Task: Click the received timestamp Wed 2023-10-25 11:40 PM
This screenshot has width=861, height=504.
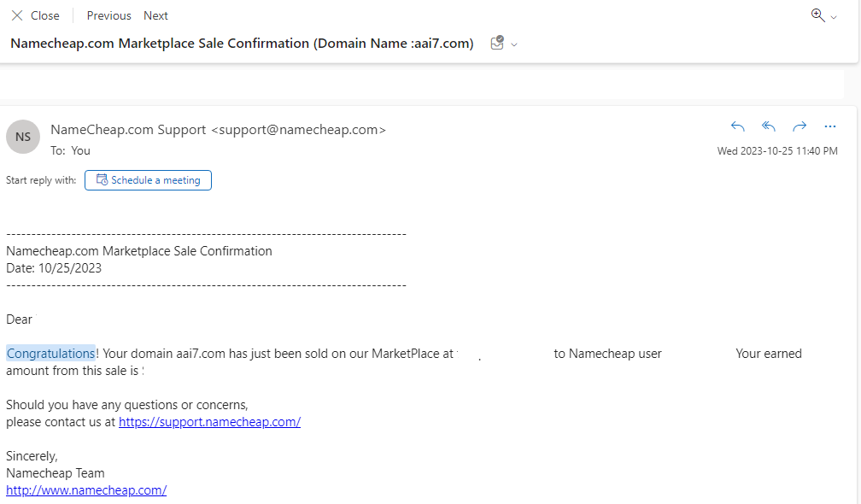Action: pyautogui.click(x=777, y=151)
